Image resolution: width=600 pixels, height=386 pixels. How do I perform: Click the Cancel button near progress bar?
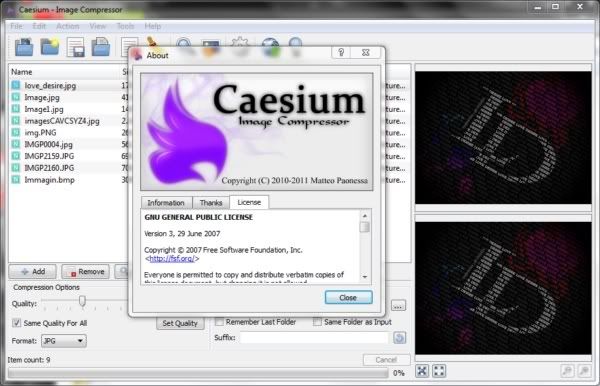(386, 360)
